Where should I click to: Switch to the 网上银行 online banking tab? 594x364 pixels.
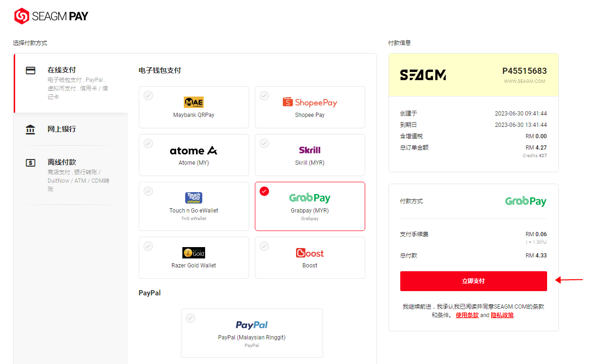[x=71, y=129]
